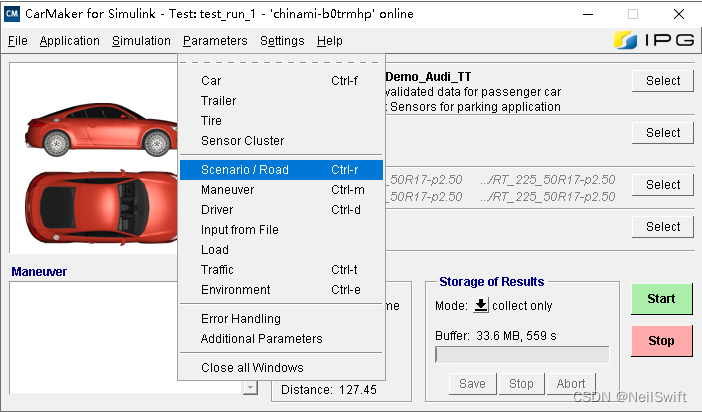Select Scenario / Road menu entry

click(281, 170)
